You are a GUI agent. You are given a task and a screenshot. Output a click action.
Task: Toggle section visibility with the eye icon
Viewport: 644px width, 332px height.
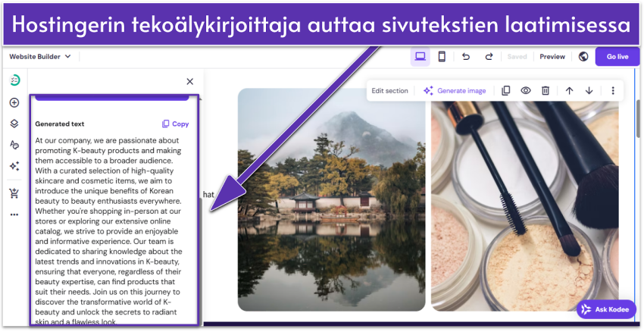coord(526,90)
